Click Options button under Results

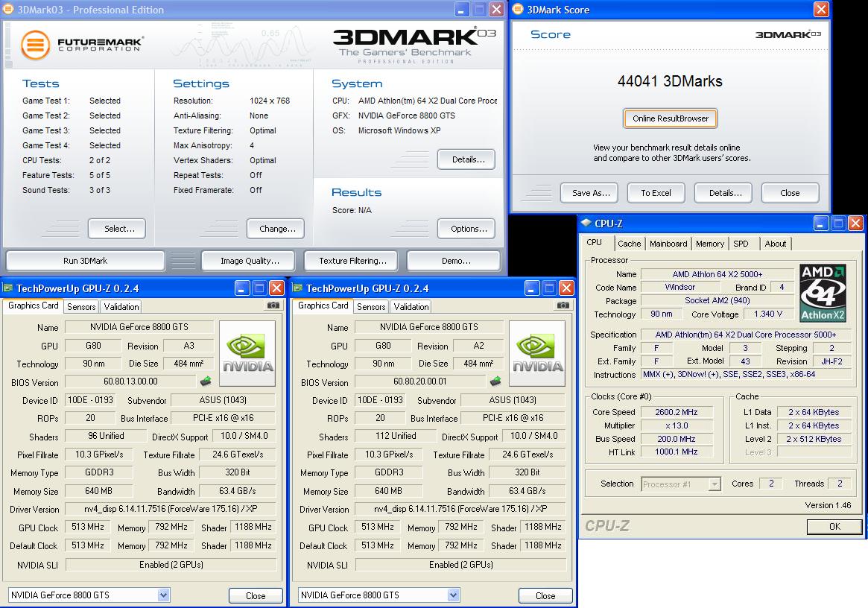[466, 229]
